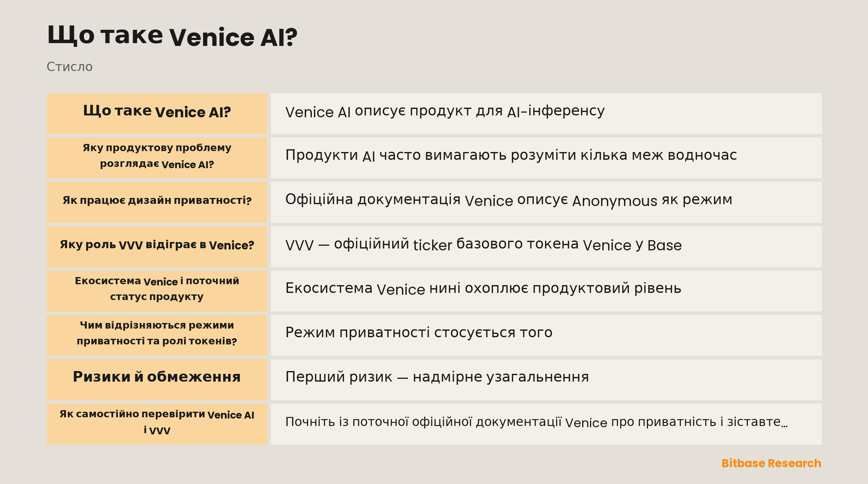Select cell "Яку роль VVV відіграє в Venice?"
The height and width of the screenshot is (484, 868).
coord(157,247)
